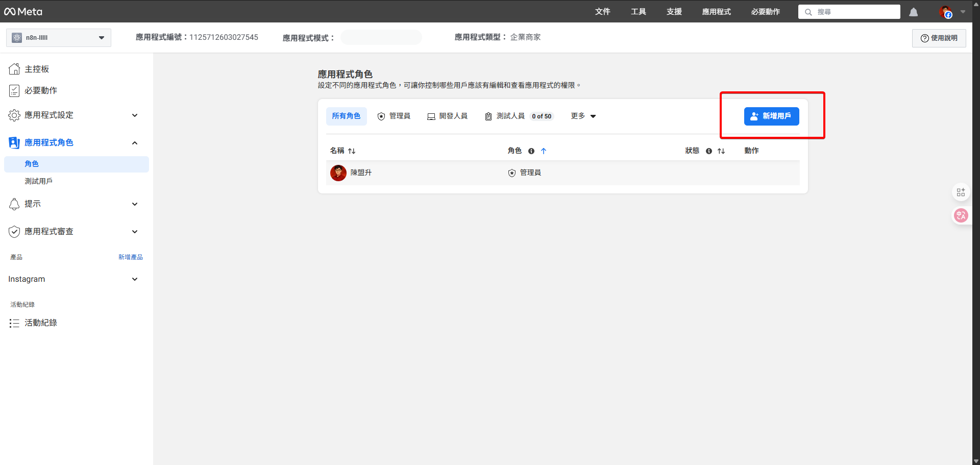Expand the Instagram section in sidebar
Image resolution: width=980 pixels, height=465 pixels.
click(135, 279)
